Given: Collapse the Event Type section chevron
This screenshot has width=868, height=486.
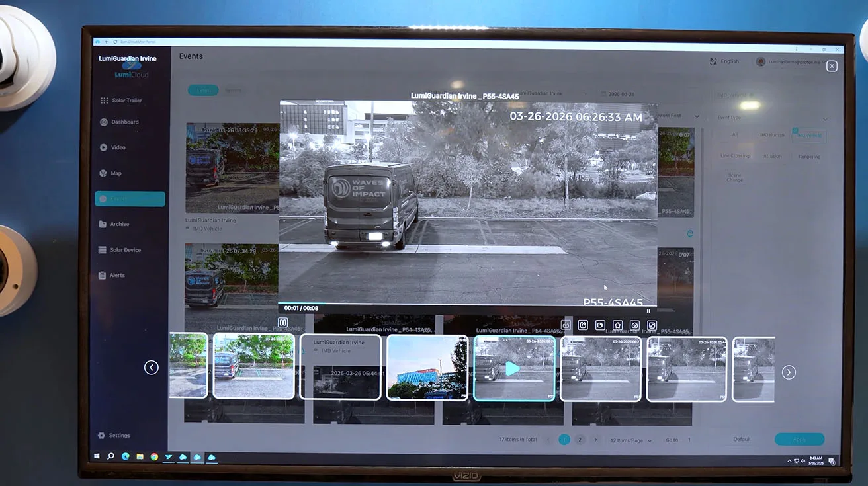Looking at the screenshot, I should (x=825, y=118).
